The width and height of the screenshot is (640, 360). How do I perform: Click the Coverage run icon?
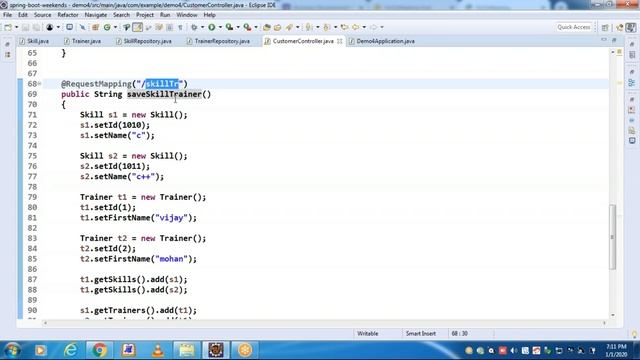[x=229, y=27]
